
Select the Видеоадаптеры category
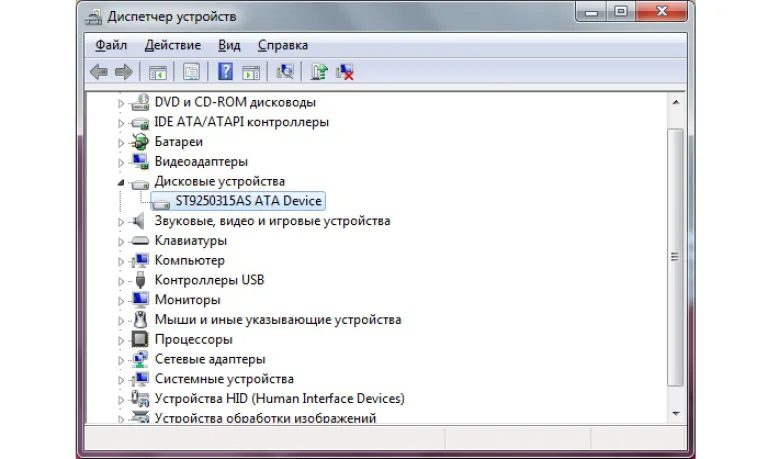click(201, 161)
